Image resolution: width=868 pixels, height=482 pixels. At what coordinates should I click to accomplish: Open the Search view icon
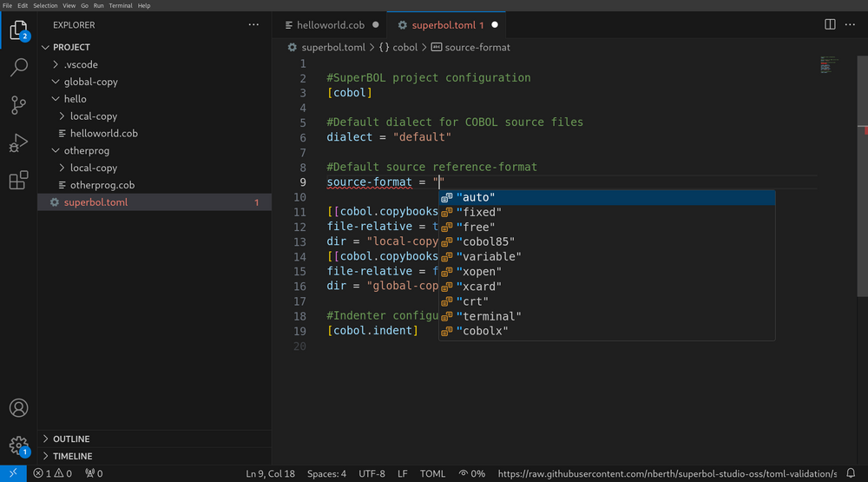click(x=18, y=68)
